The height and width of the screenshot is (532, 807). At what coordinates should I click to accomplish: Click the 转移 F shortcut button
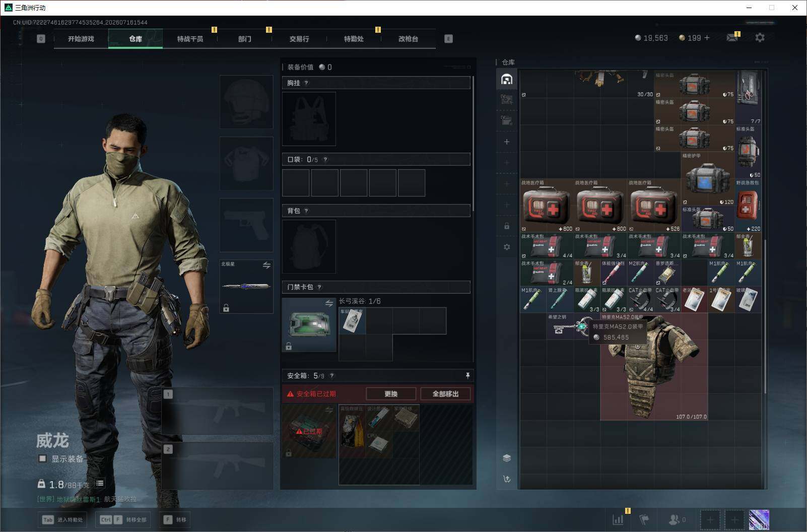175,519
